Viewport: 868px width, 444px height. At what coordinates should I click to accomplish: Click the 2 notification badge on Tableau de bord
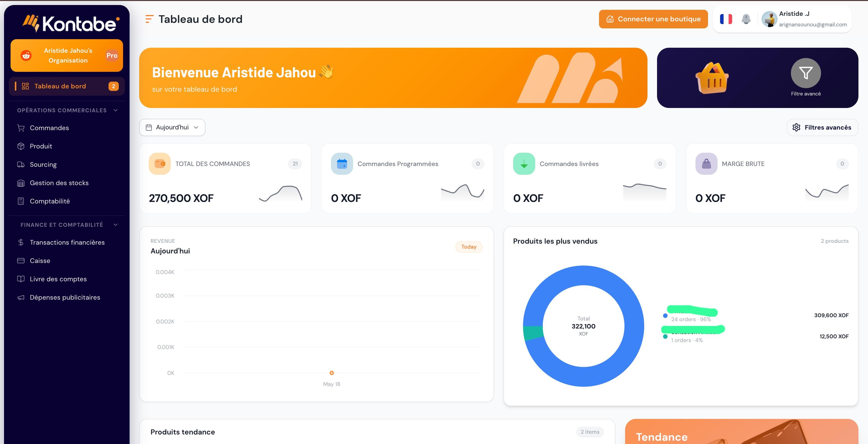pos(114,86)
